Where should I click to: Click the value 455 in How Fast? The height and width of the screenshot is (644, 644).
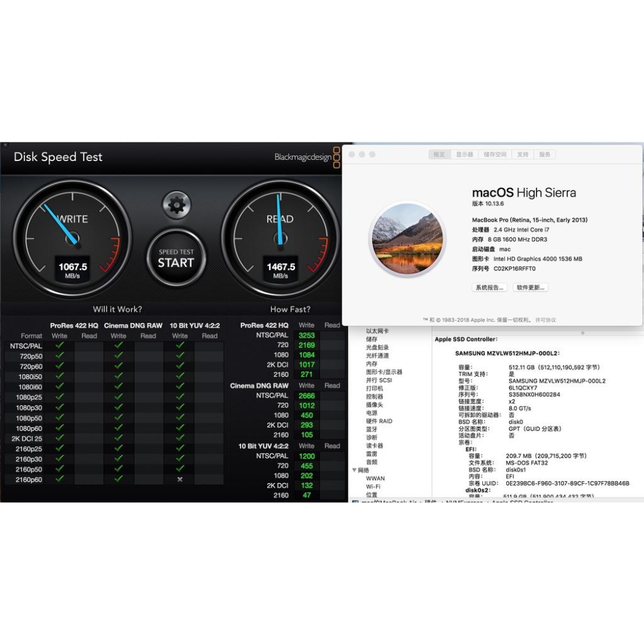(x=307, y=466)
